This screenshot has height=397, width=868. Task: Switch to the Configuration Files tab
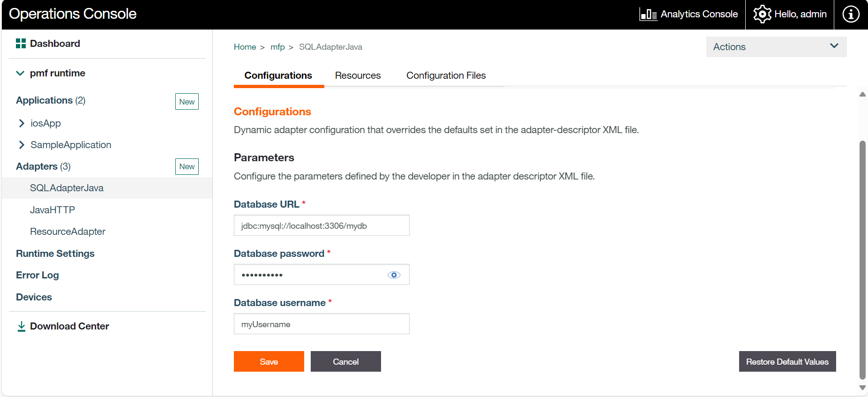click(x=446, y=75)
